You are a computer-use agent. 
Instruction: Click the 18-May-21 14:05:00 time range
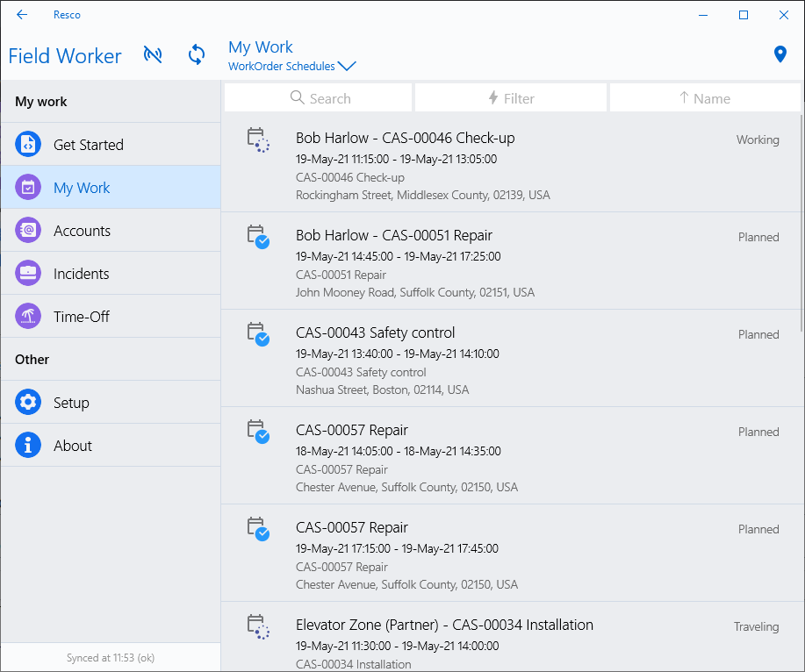(x=398, y=451)
